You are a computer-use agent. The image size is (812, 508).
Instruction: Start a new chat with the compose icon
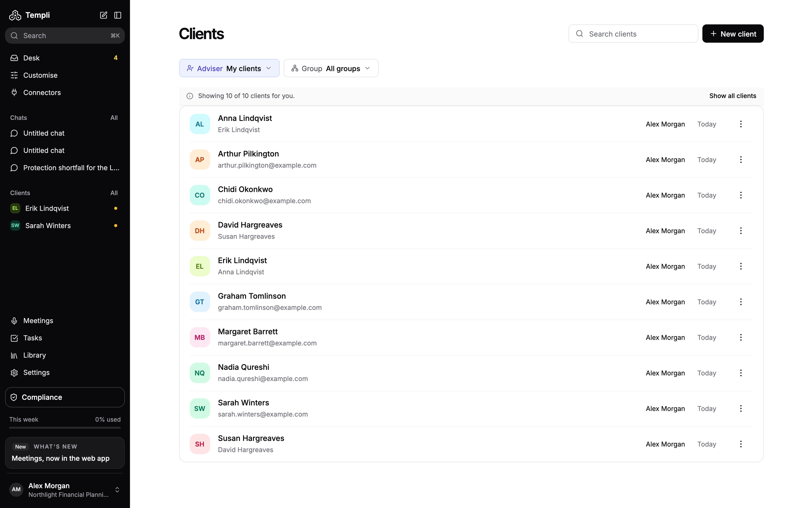click(x=103, y=15)
